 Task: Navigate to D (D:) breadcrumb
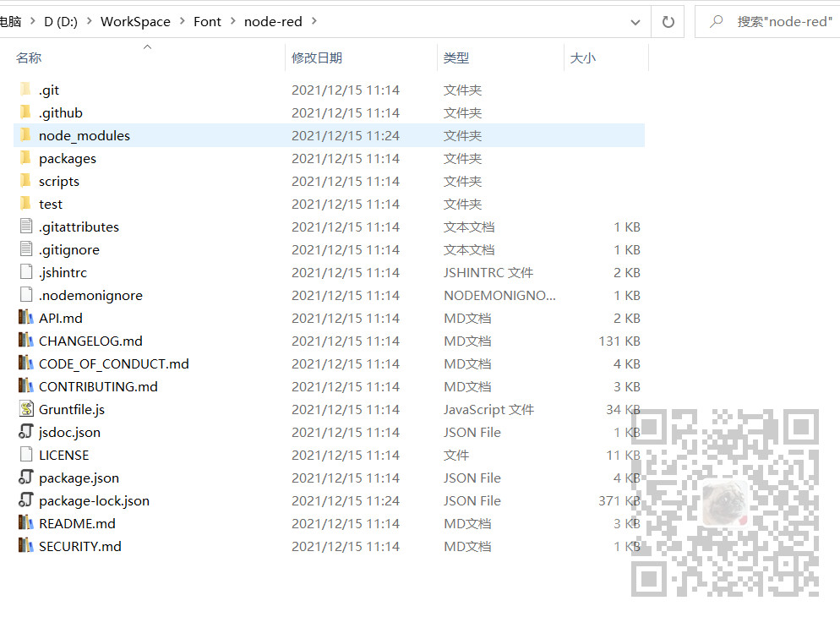[61, 21]
